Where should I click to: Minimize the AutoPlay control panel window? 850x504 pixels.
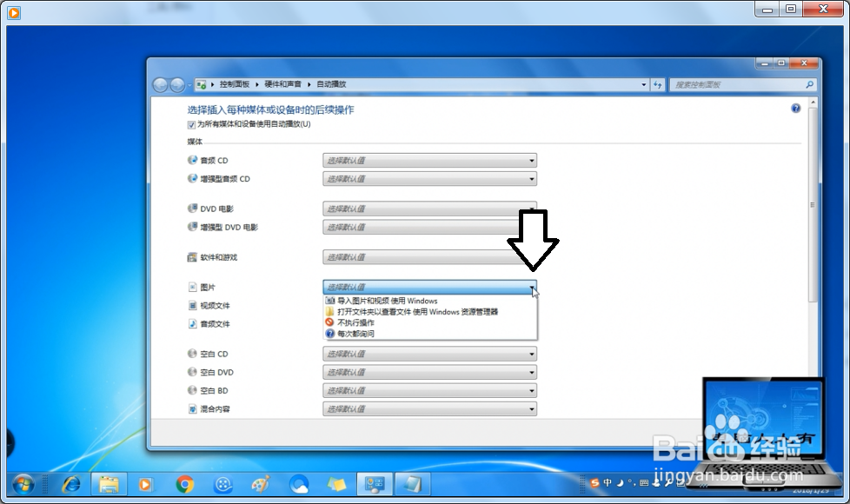pos(765,63)
